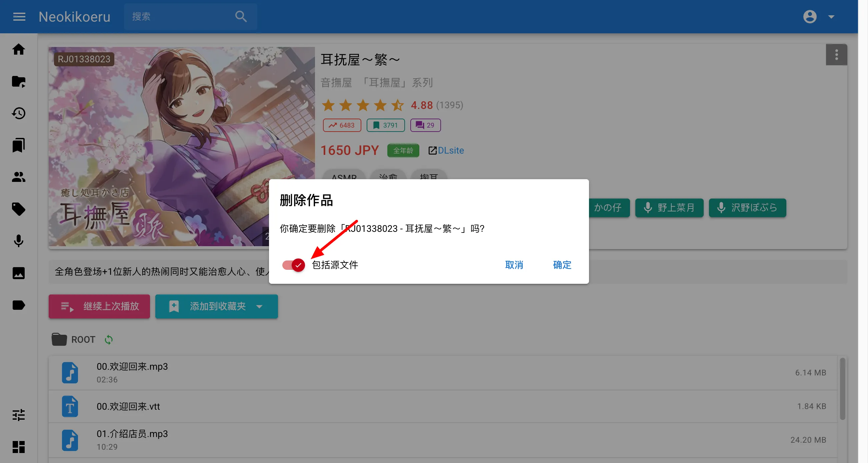Select voice actor 野上菜月 chip
Image resolution: width=868 pixels, height=463 pixels.
point(669,208)
